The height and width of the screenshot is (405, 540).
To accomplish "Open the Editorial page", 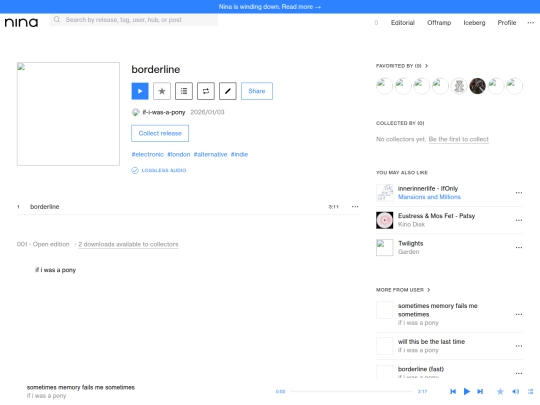I will (403, 23).
